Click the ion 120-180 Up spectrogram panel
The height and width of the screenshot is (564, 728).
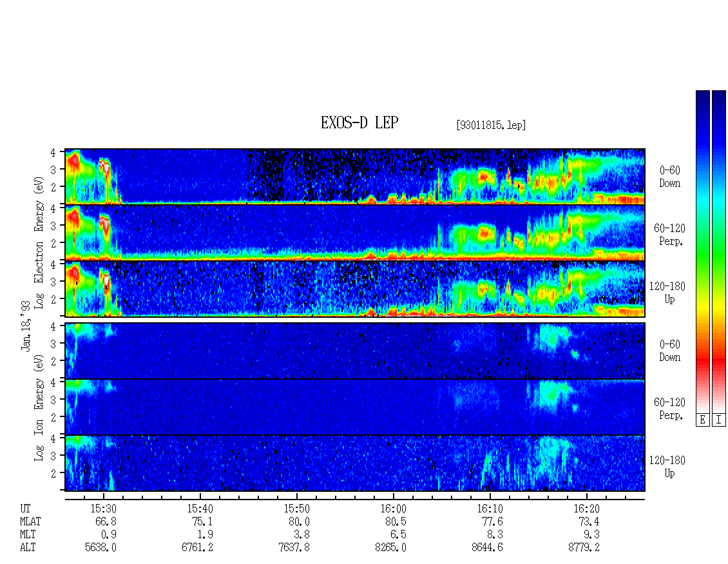pos(355,463)
